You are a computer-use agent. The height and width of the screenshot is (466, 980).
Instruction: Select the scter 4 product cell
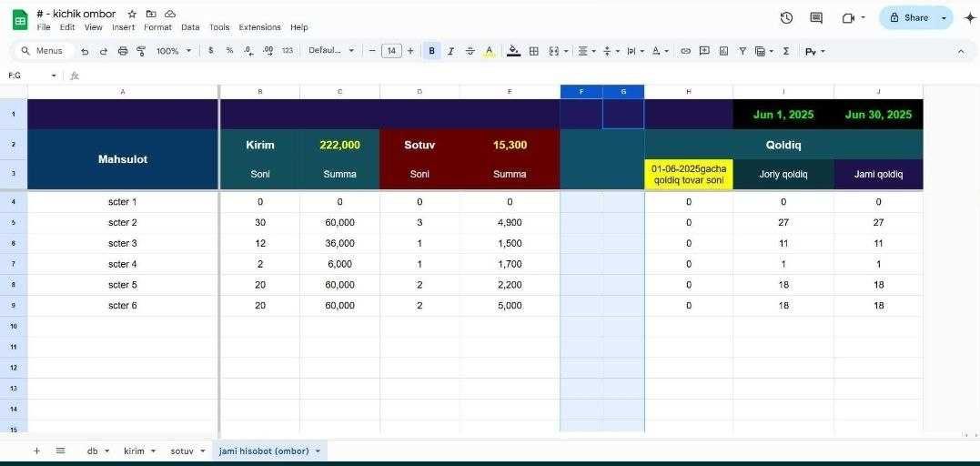click(x=123, y=265)
